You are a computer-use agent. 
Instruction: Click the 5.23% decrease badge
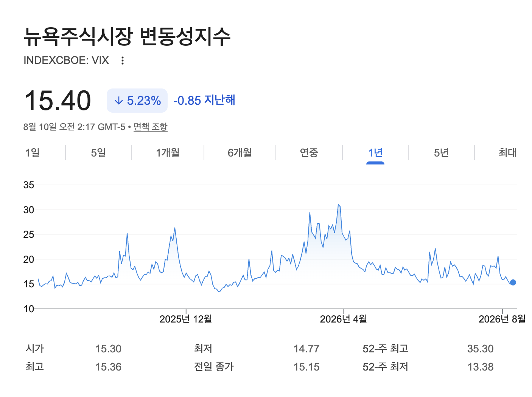(x=137, y=101)
